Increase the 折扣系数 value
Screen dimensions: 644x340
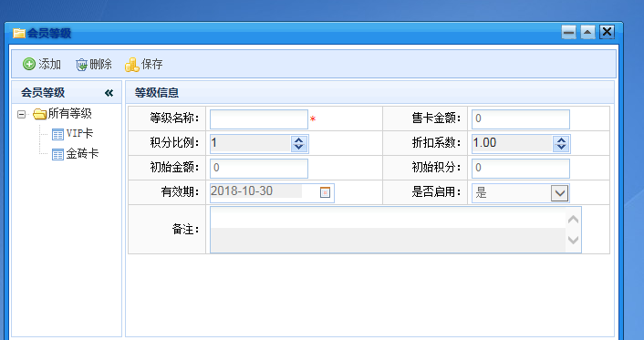pos(561,140)
